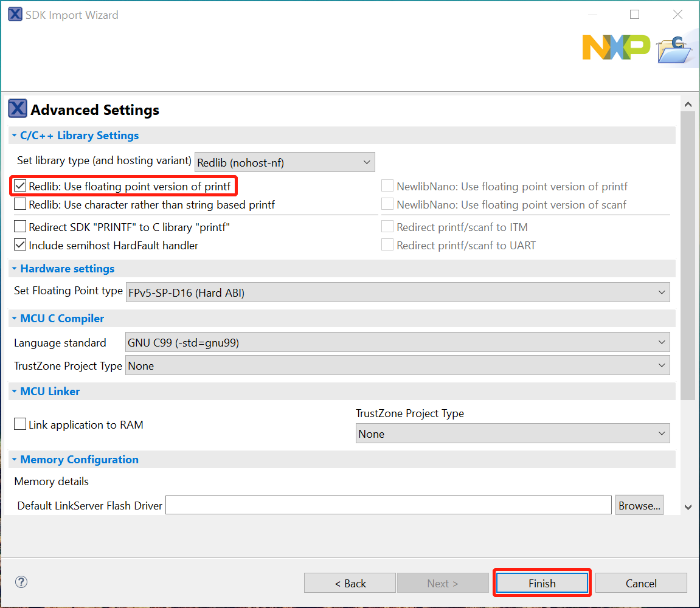Open the Language standard dropdown
The width and height of the screenshot is (700, 608).
(x=398, y=343)
